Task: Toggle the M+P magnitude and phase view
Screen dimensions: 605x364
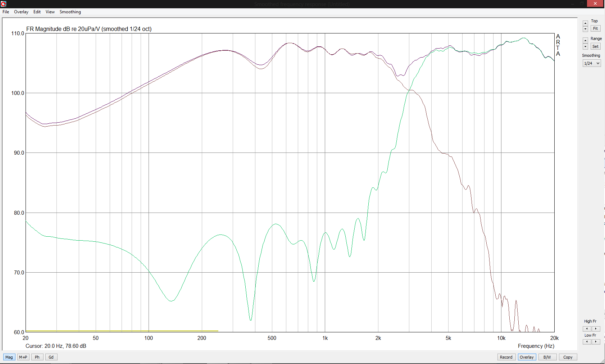Action: [x=23, y=357]
